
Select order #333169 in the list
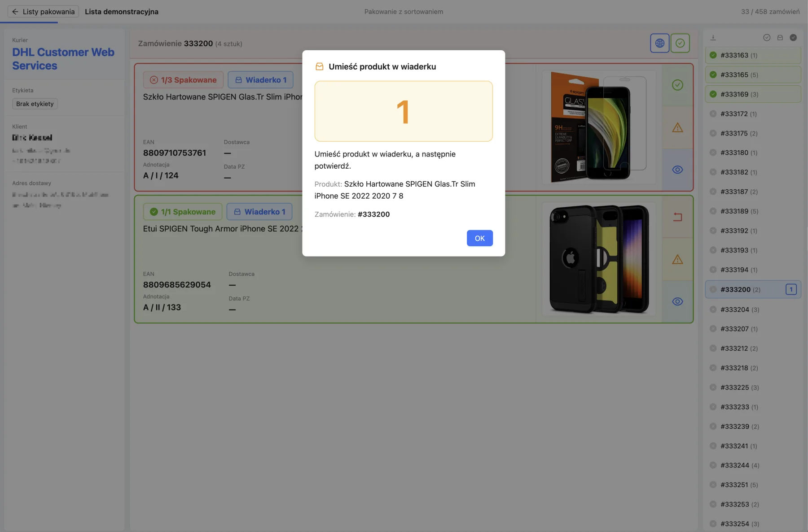(x=753, y=94)
